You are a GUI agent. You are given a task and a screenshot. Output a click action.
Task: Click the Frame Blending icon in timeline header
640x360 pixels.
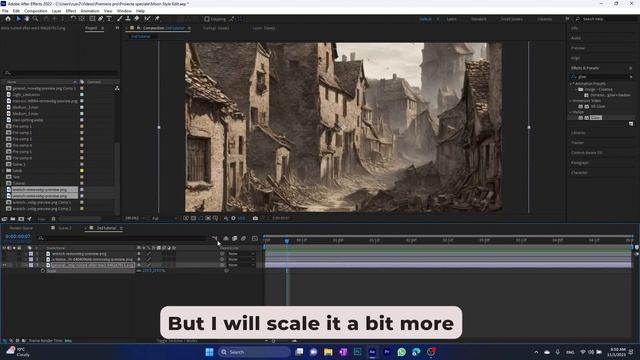click(235, 238)
